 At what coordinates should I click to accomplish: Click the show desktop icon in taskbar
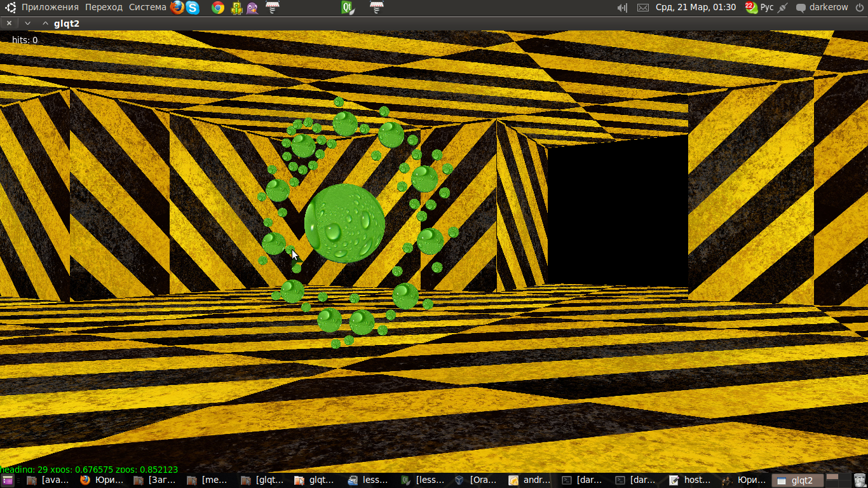7,480
